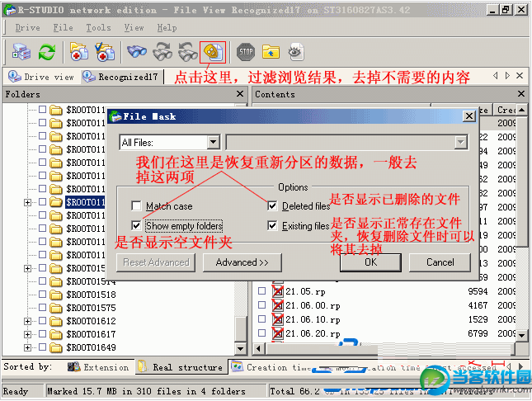Expand the highlighted $ROOT011 folder node
The height and width of the screenshot is (401, 532).
tap(28, 203)
